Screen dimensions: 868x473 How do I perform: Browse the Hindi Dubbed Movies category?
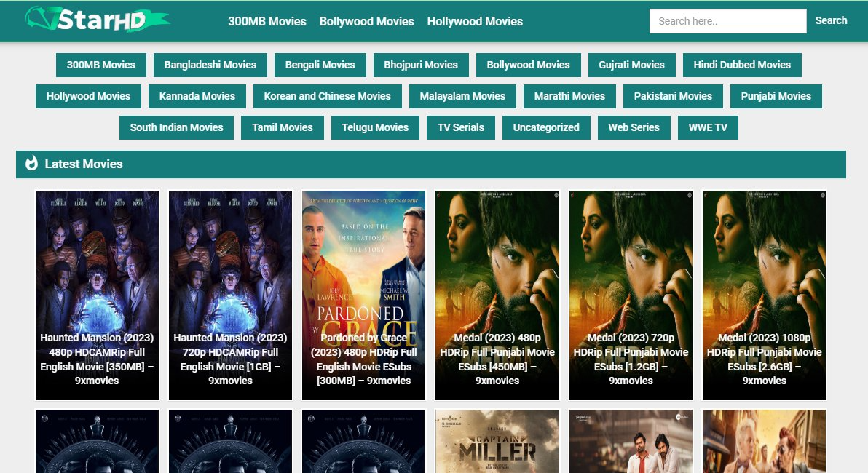pyautogui.click(x=742, y=65)
